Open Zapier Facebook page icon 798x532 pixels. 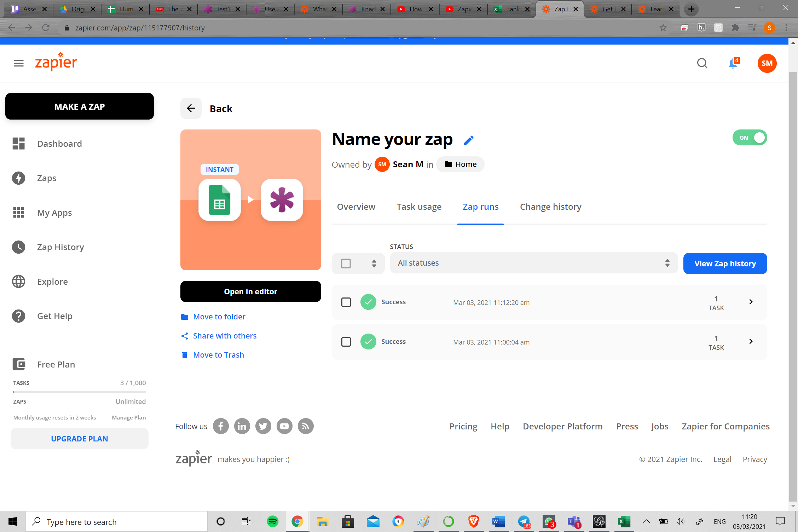click(x=221, y=426)
